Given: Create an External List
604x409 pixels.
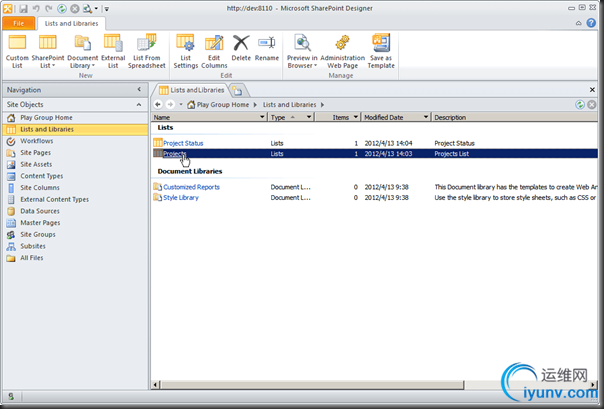Looking at the screenshot, I should click(x=113, y=51).
